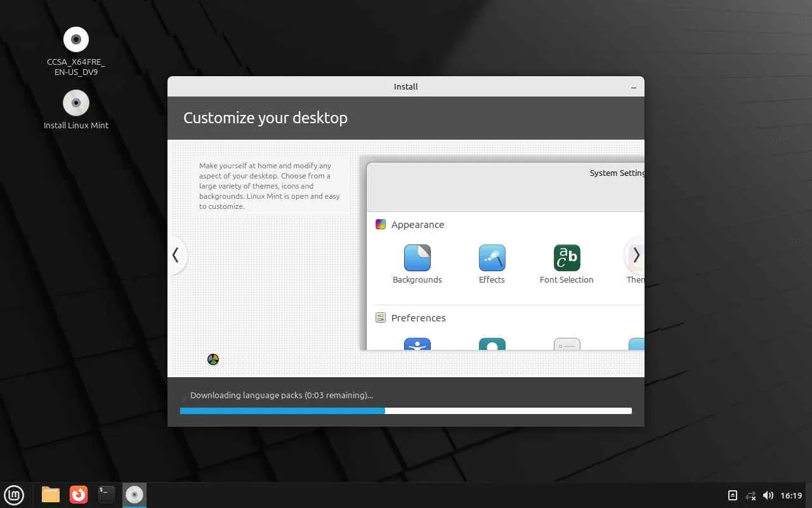Click the installation progress bar
Viewport: 812px width, 508px height.
(x=406, y=411)
